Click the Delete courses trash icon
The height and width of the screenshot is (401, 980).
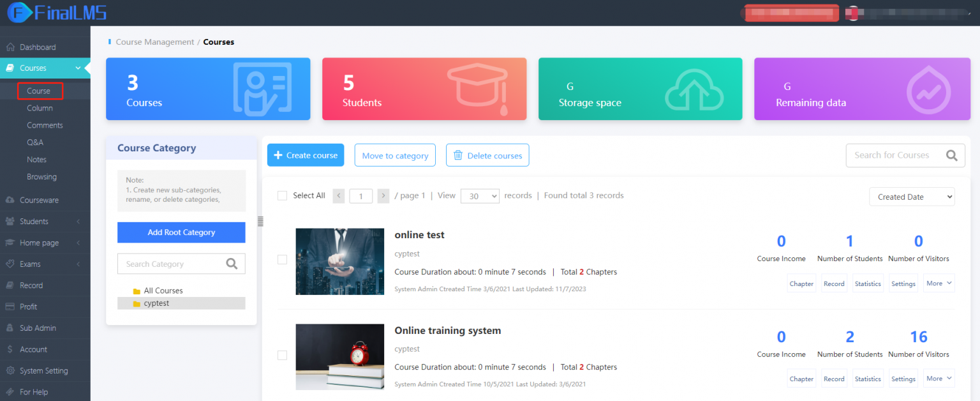tap(457, 155)
